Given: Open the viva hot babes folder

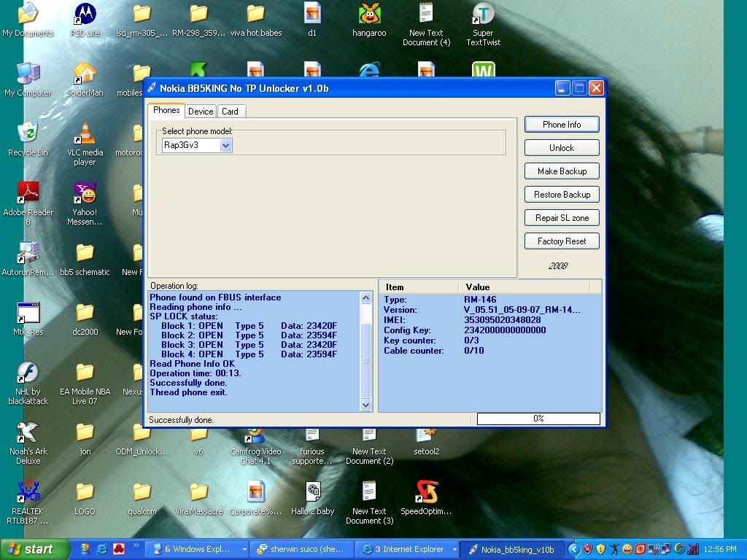Looking at the screenshot, I should (x=256, y=19).
